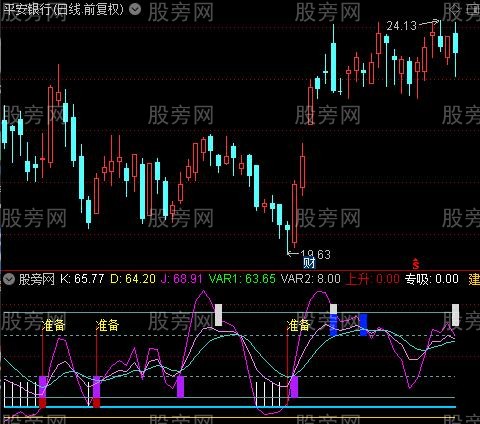Click the 19.63 low price label

[315, 255]
